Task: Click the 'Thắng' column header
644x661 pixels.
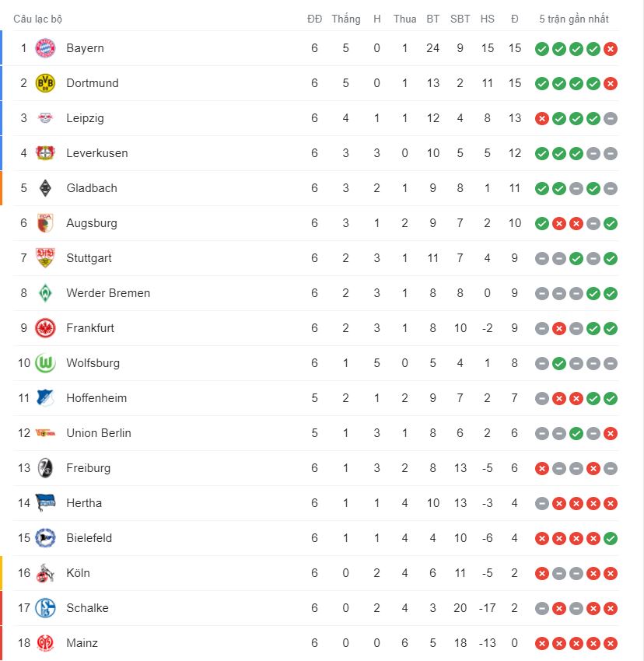Action: [x=345, y=19]
